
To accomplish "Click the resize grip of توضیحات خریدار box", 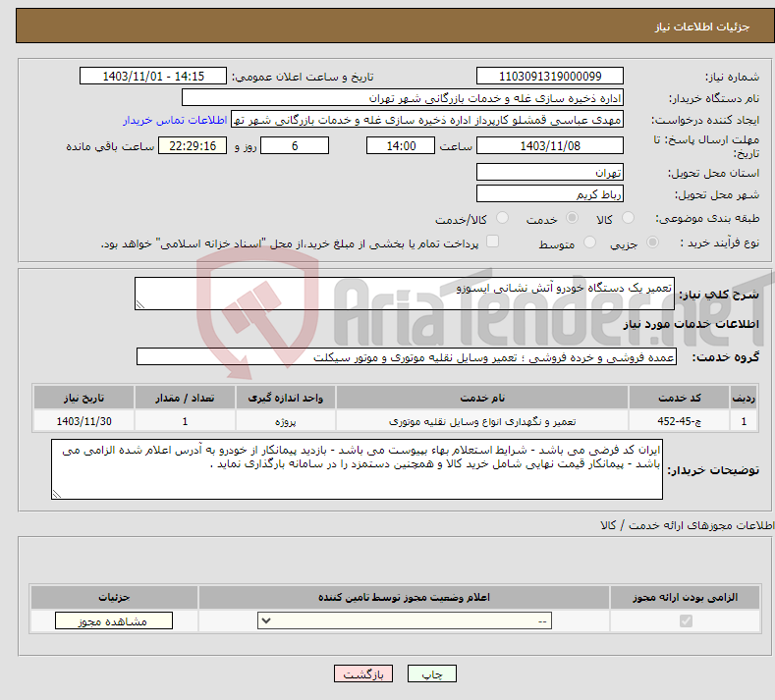I will pyautogui.click(x=56, y=494).
